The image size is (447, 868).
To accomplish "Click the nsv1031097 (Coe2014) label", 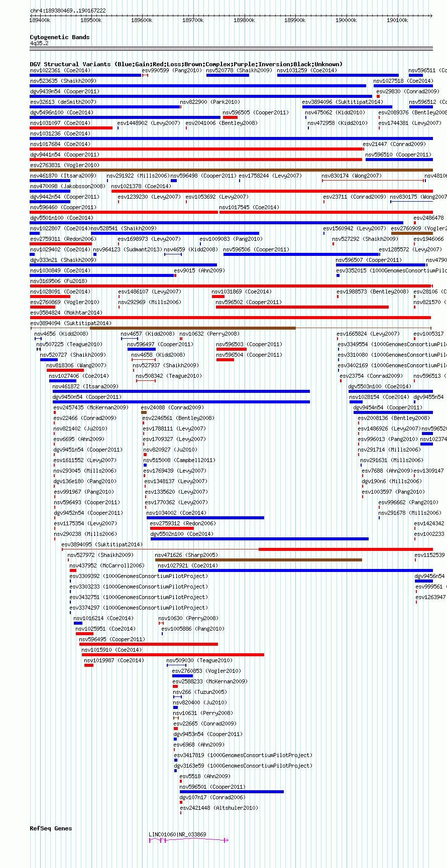I will click(60, 123).
